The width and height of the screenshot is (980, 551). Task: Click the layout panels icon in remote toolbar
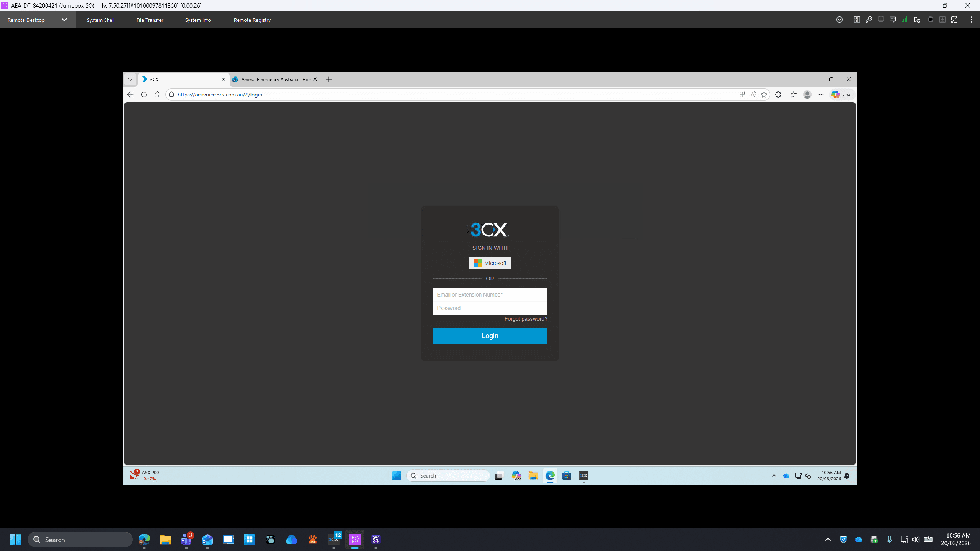pos(857,20)
